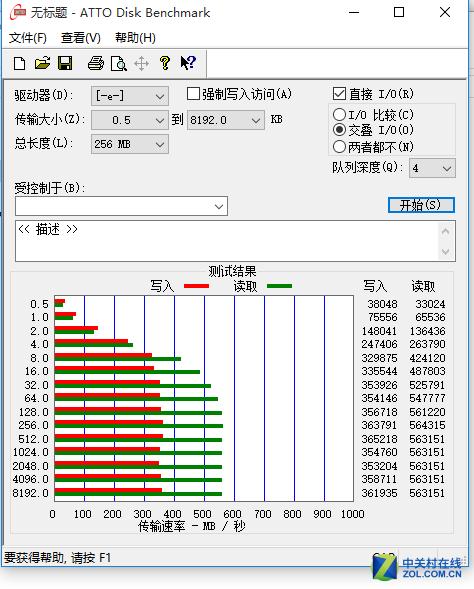474x589 pixels.
Task: Start benchmark with 开始(S) button
Action: click(421, 205)
